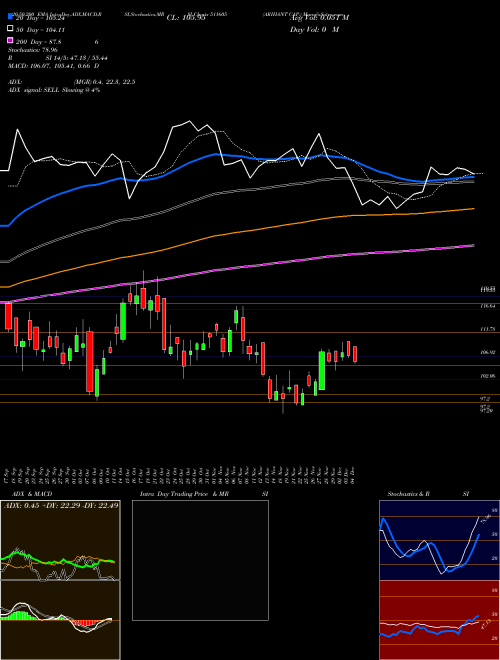Click the red-background RSI chart
The image size is (500, 660).
coord(439,620)
